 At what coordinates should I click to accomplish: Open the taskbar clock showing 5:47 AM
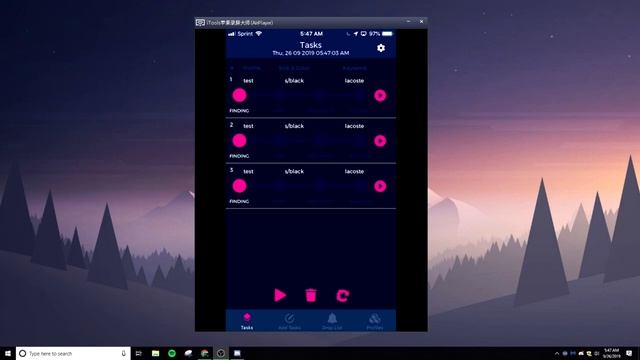point(611,353)
